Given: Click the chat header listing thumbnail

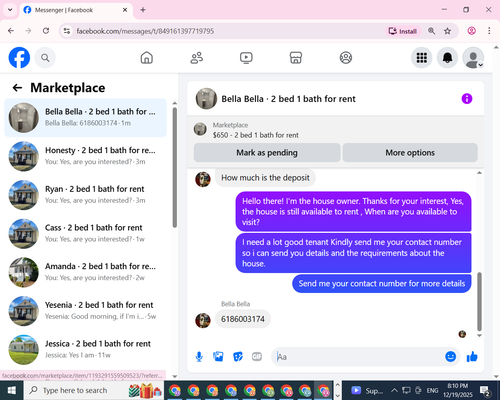Looking at the screenshot, I should tap(206, 99).
